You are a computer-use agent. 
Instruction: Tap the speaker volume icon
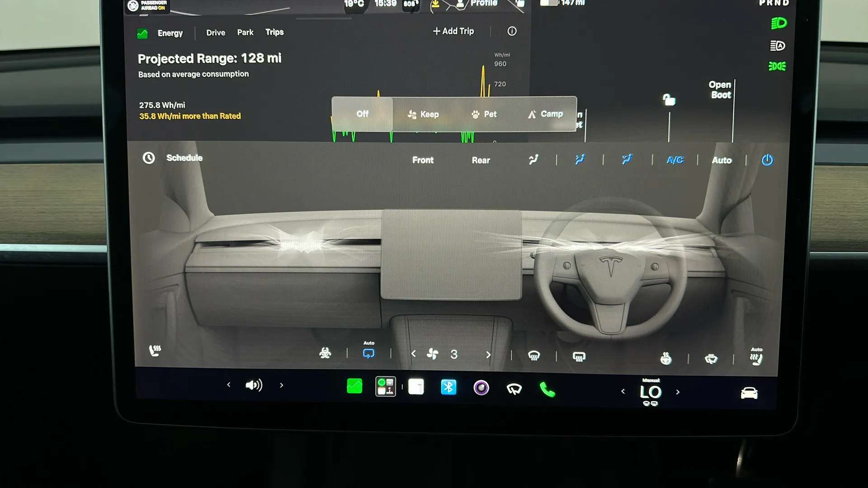click(254, 385)
